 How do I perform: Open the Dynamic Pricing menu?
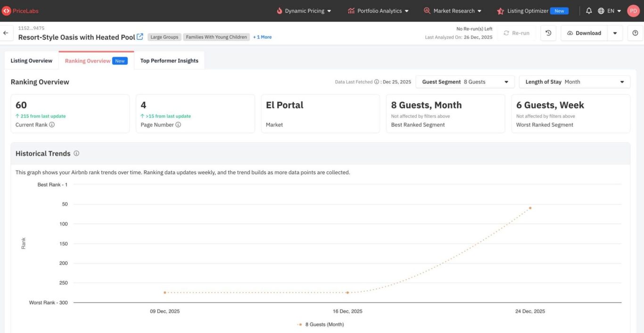304,11
